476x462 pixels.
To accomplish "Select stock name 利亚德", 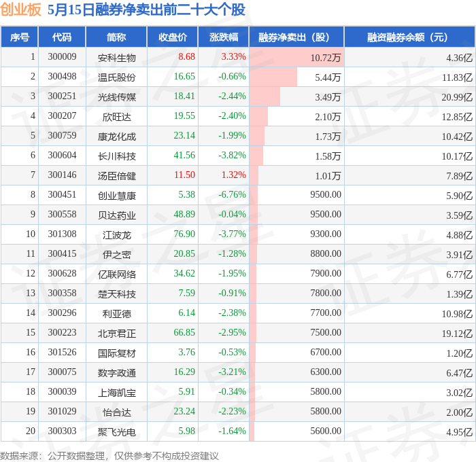I will coord(116,314).
